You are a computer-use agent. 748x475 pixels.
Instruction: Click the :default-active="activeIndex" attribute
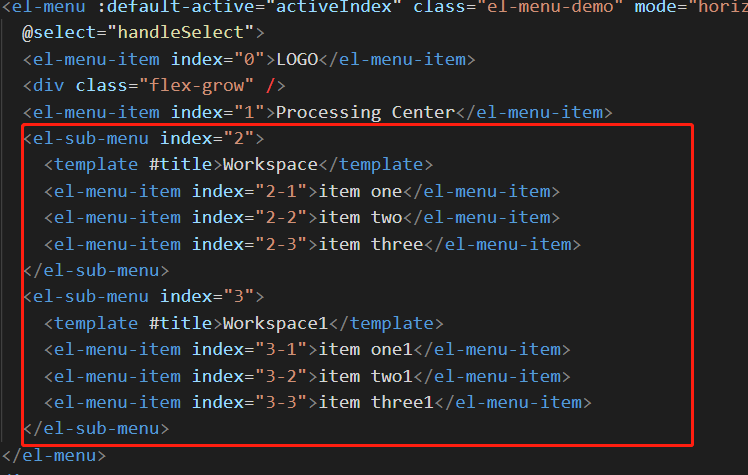249,7
